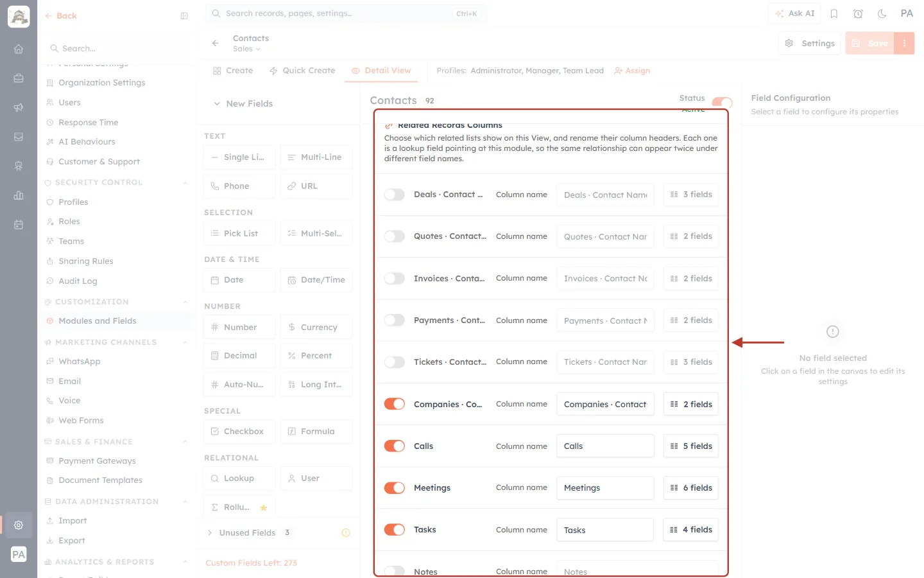
Task: Collapse the Data Administration section
Action: pos(185,502)
